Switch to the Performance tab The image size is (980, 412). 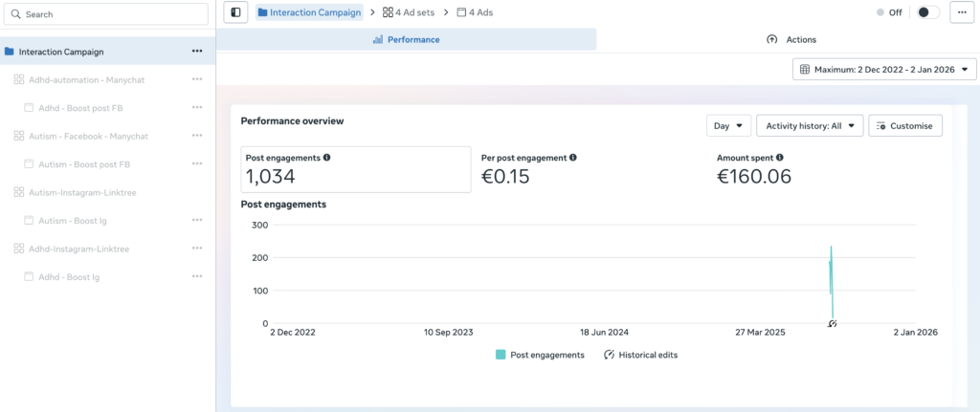[406, 39]
